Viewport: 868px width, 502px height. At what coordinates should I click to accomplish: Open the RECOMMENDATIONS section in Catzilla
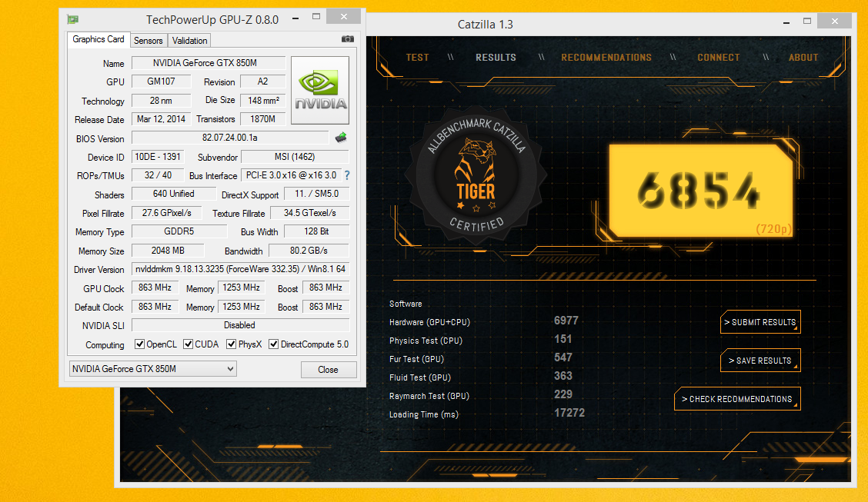606,58
